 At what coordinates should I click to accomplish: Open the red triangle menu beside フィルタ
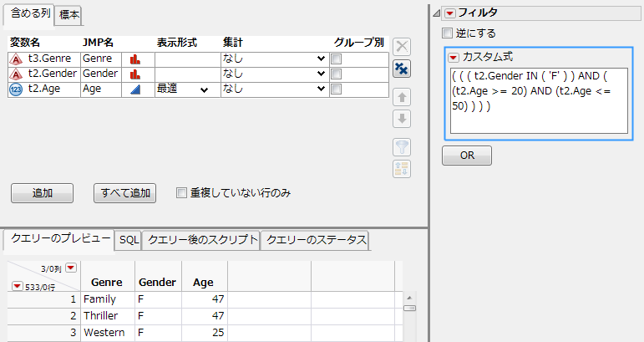pos(449,13)
